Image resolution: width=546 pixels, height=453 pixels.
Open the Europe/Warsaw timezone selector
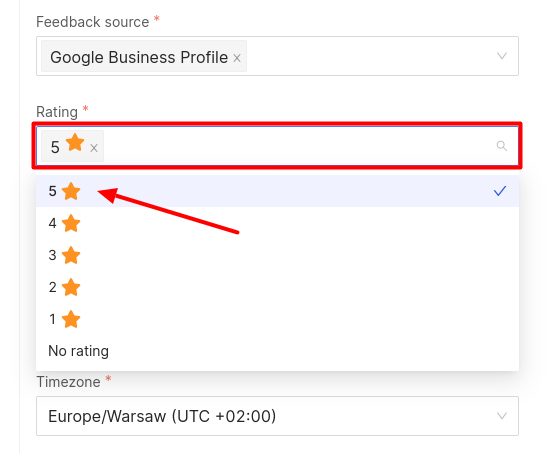[x=277, y=416]
